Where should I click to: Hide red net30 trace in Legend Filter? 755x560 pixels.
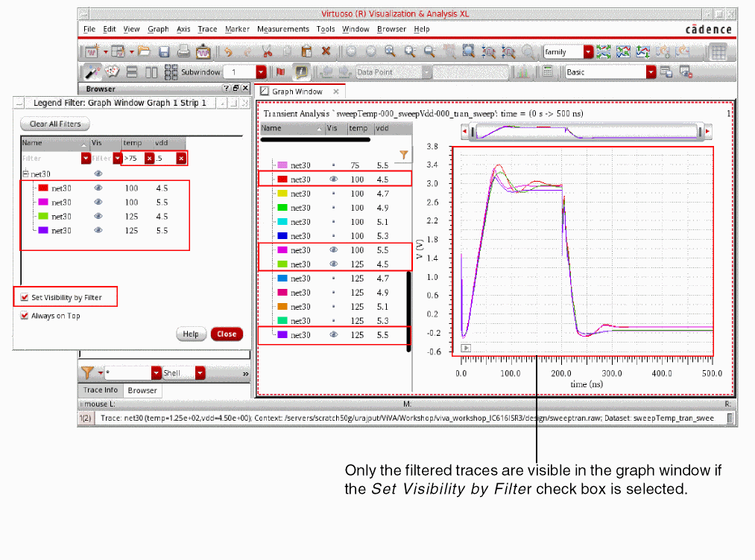[x=98, y=188]
